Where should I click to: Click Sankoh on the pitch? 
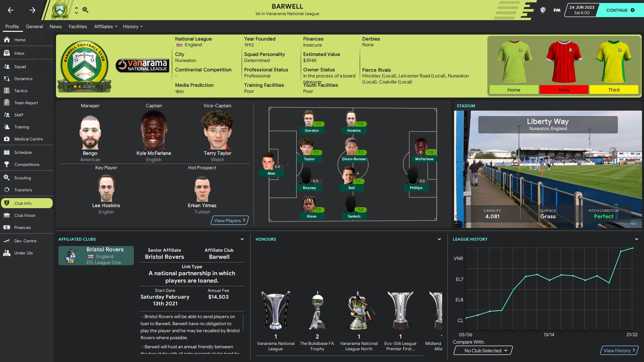click(354, 207)
